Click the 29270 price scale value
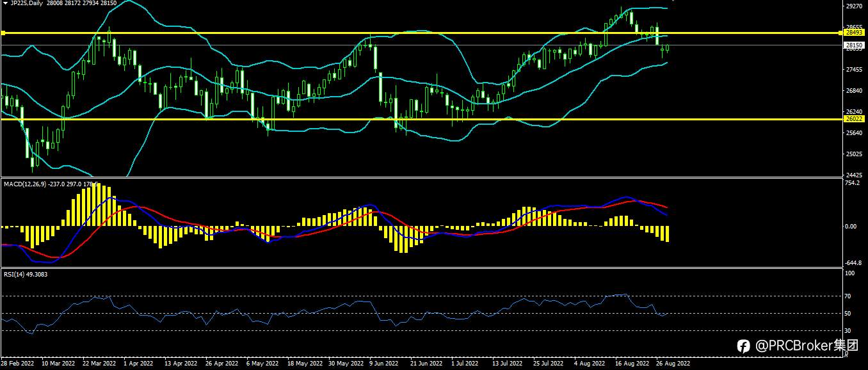The width and height of the screenshot is (868, 370). [x=853, y=6]
